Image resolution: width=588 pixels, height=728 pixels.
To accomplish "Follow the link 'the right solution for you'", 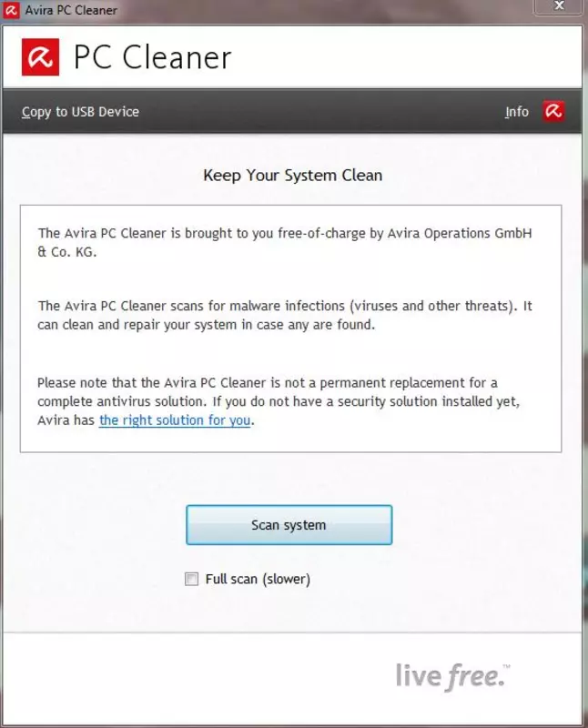I will (175, 420).
